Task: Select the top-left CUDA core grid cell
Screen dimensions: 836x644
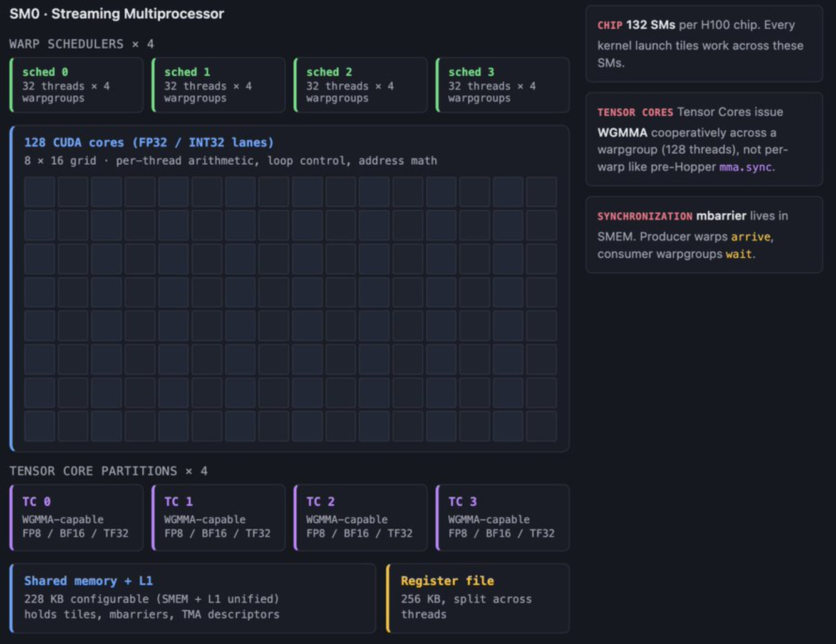Action: (x=39, y=192)
